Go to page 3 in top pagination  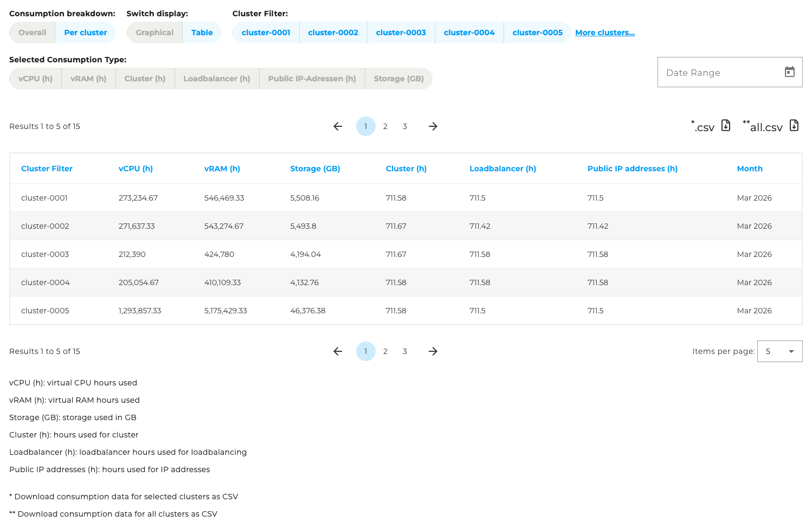[405, 126]
